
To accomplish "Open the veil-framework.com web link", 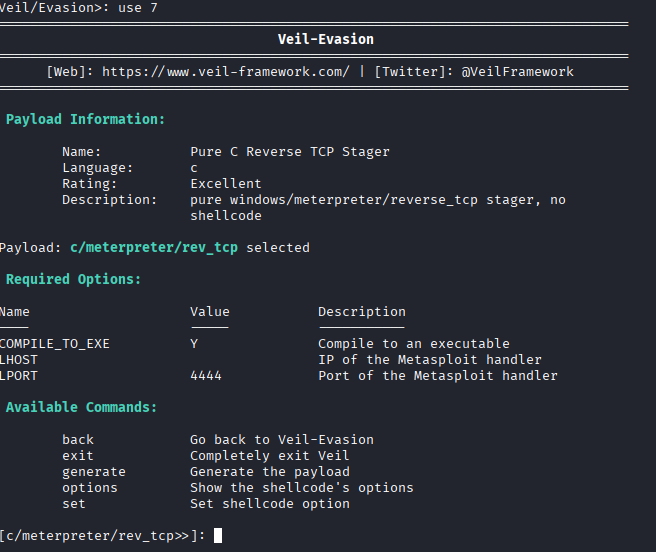I will coord(226,72).
